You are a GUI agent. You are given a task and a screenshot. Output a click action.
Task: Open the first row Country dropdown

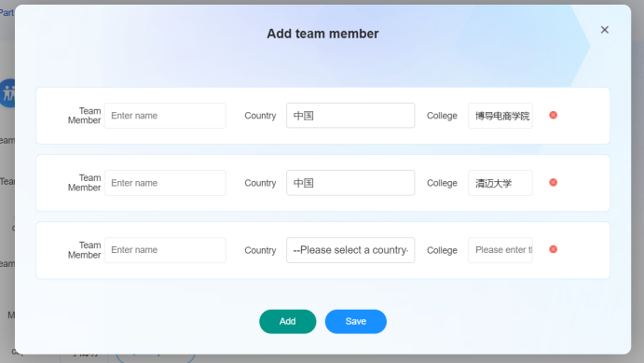click(350, 116)
